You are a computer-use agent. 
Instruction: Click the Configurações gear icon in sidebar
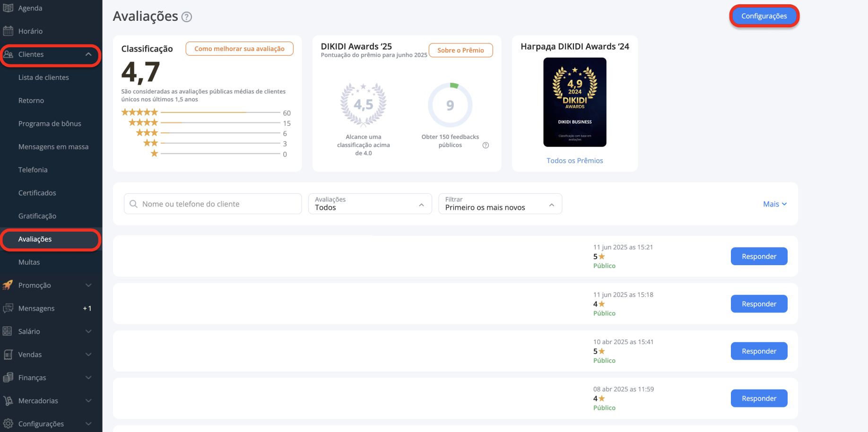(x=8, y=424)
